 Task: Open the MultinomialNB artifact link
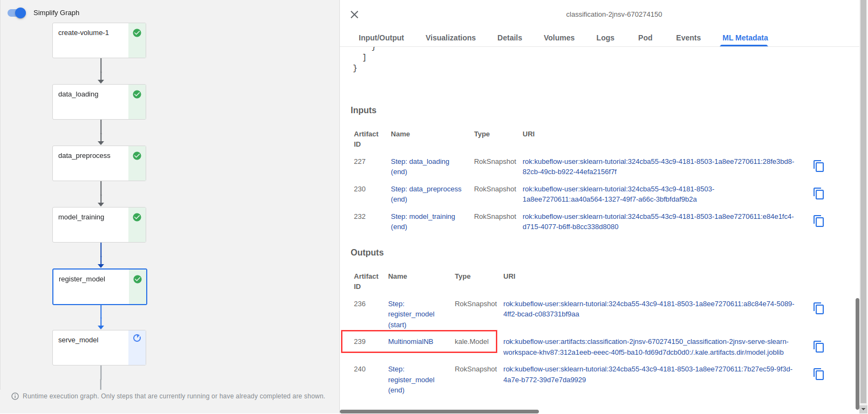click(411, 342)
